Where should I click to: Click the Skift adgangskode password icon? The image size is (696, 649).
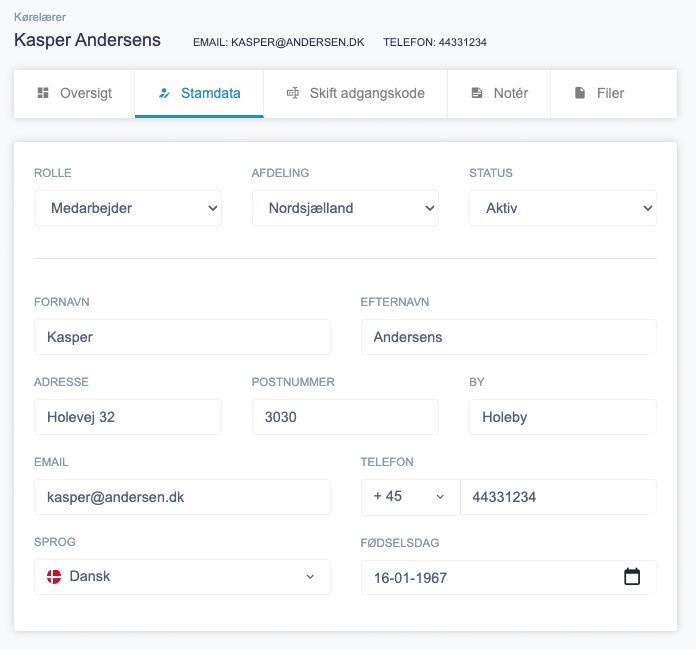pyautogui.click(x=293, y=93)
